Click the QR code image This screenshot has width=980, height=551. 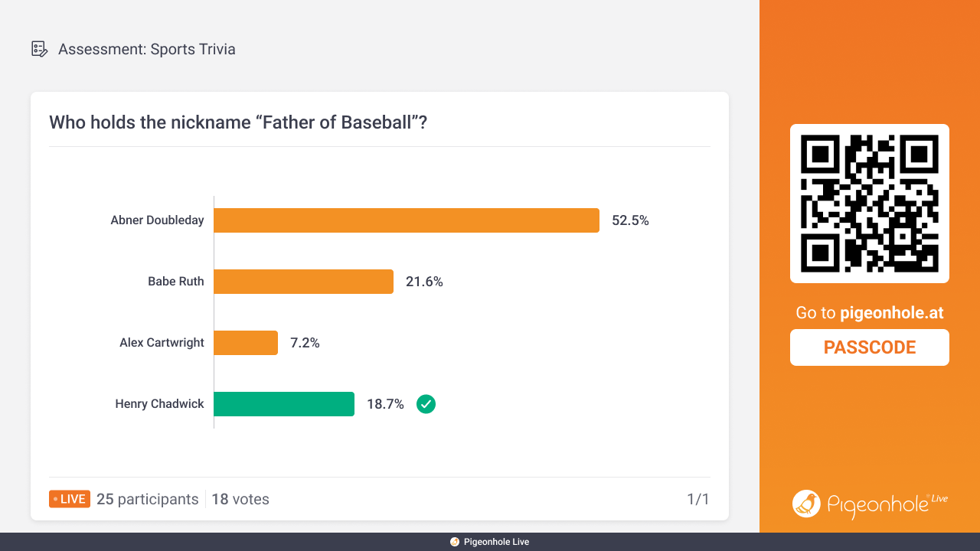870,204
